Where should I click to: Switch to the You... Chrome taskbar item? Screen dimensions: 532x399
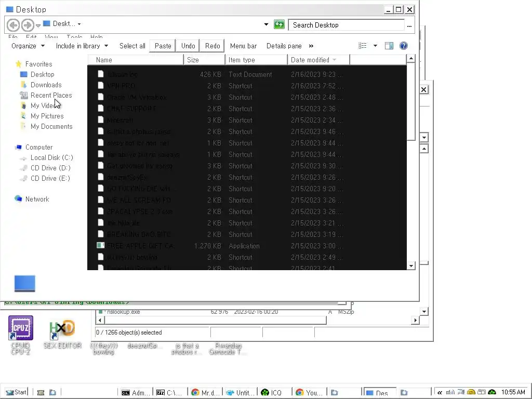point(310,393)
